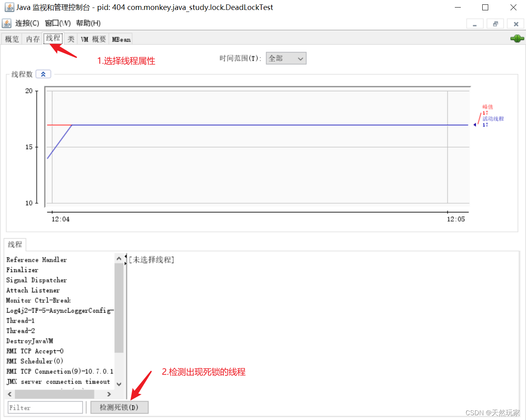This screenshot has width=526, height=420.
Task: Select the Log4j2-TF-5-AsyncLoggerConfig thread
Action: [x=60, y=311]
